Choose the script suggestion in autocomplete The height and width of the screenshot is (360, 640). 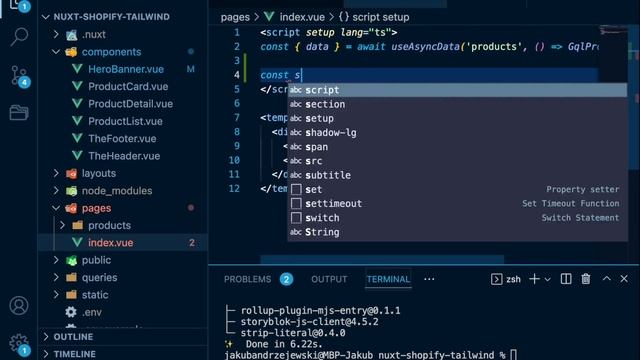[457, 90]
